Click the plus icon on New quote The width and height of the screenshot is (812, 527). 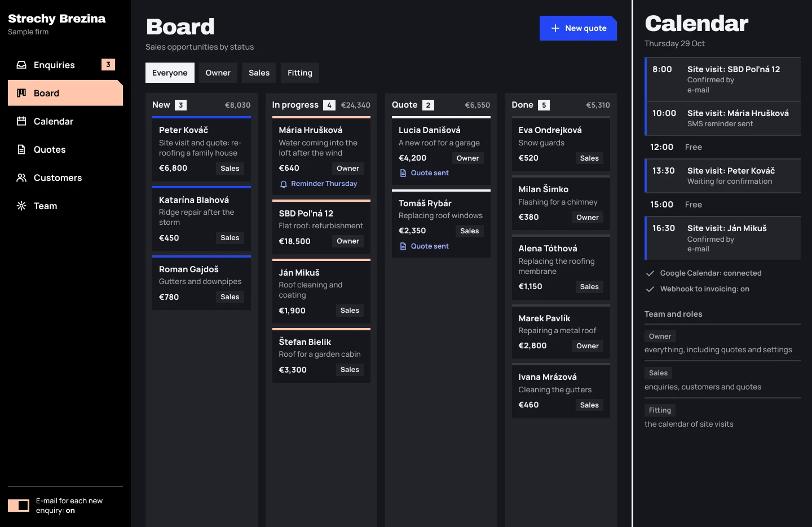555,28
